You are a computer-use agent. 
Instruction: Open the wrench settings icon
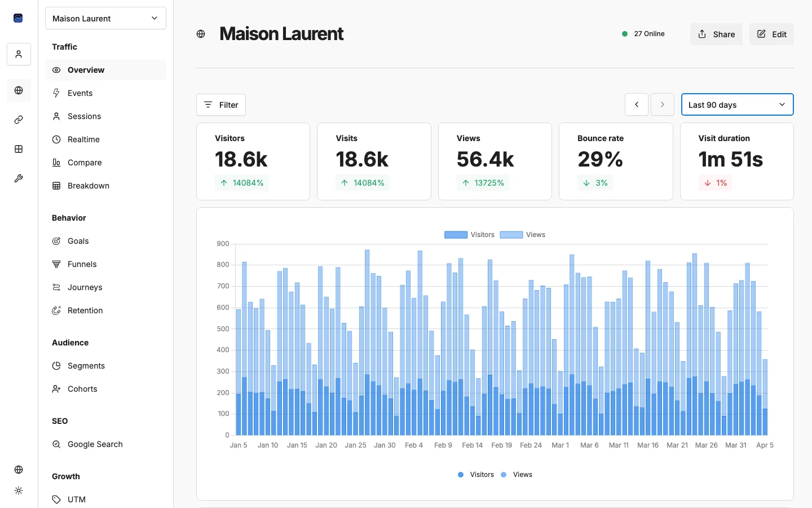tap(19, 178)
